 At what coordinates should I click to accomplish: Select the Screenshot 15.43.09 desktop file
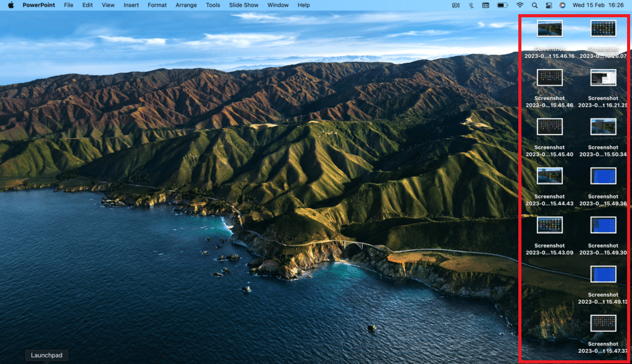click(549, 225)
